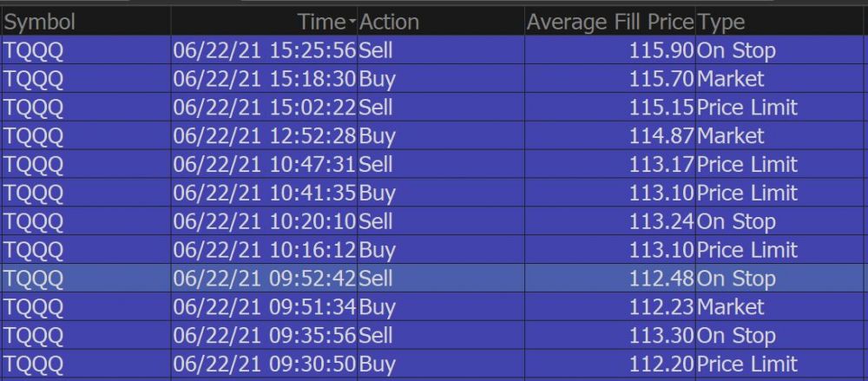Image resolution: width=868 pixels, height=381 pixels.
Task: Click the 115.70 average fill price cell
Action: 662,79
